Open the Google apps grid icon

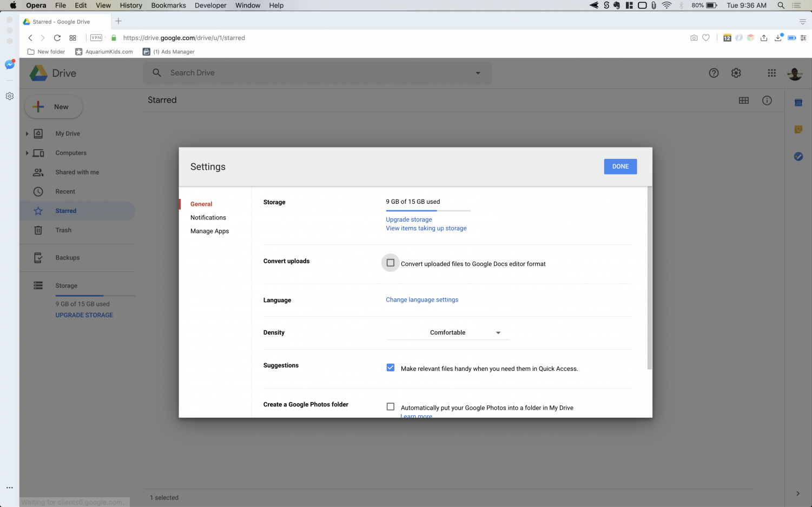[771, 73]
